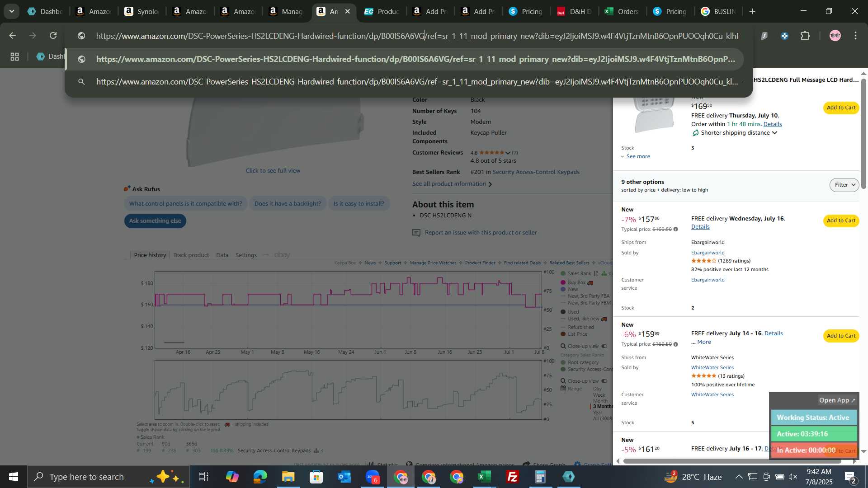
Task: Switch to the D&H tab
Action: 575,11
